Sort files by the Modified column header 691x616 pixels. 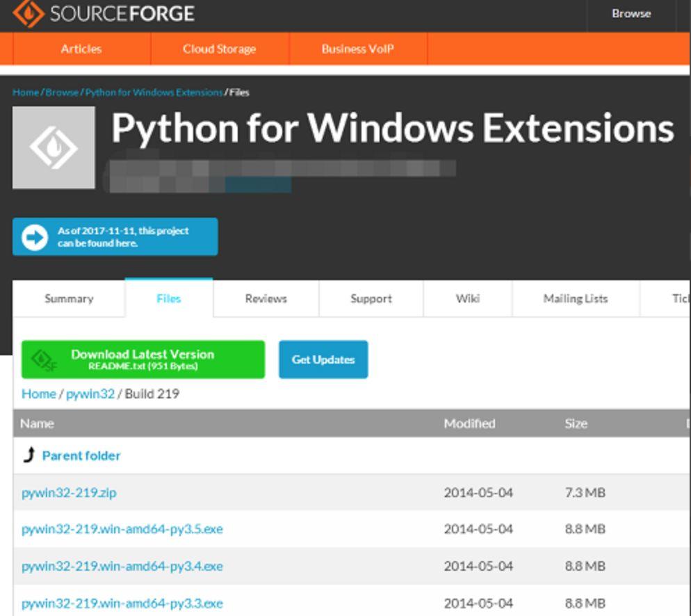(469, 423)
